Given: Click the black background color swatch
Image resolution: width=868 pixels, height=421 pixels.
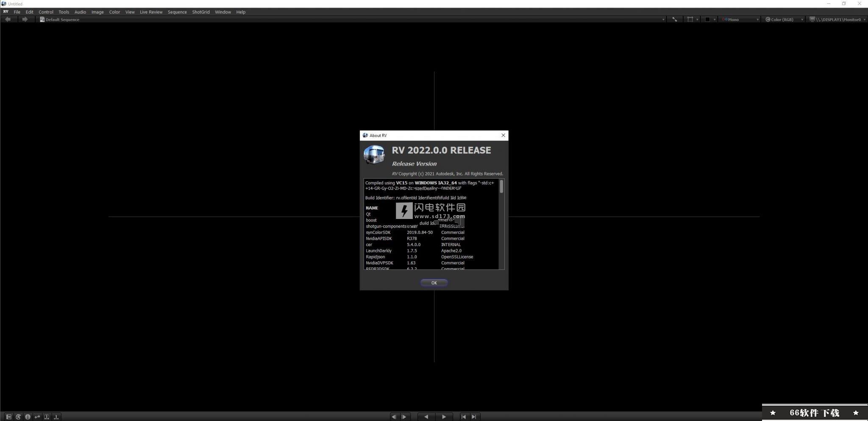Looking at the screenshot, I should [x=707, y=19].
